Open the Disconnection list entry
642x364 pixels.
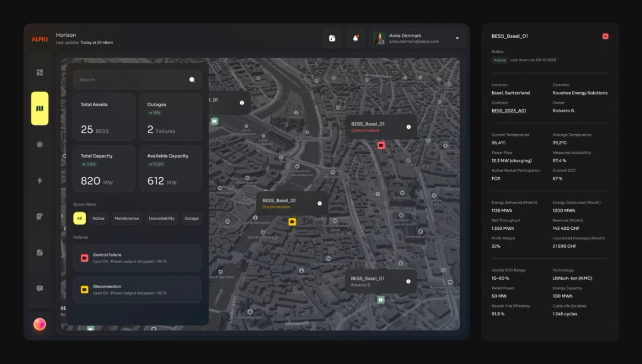point(137,290)
